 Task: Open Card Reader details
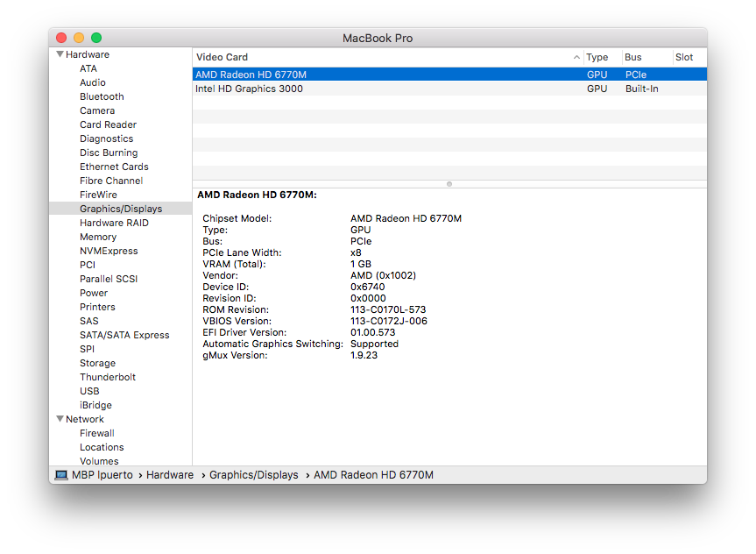[108, 124]
